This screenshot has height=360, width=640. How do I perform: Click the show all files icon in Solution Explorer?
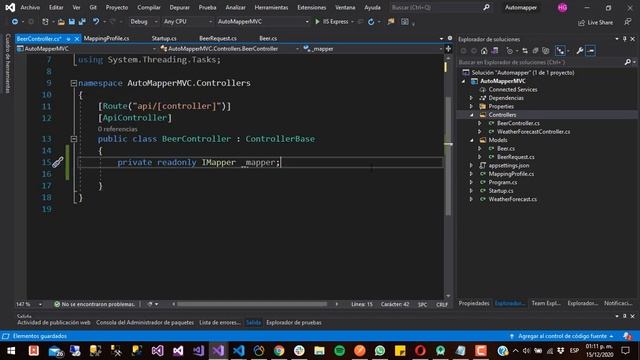click(546, 51)
